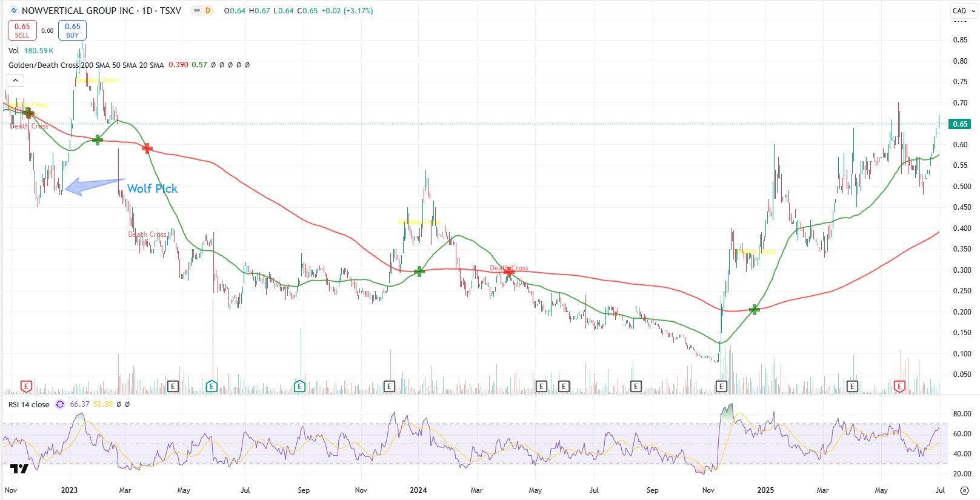
Task: Click the E earnings marker near mid-August 2024
Action: click(636, 386)
